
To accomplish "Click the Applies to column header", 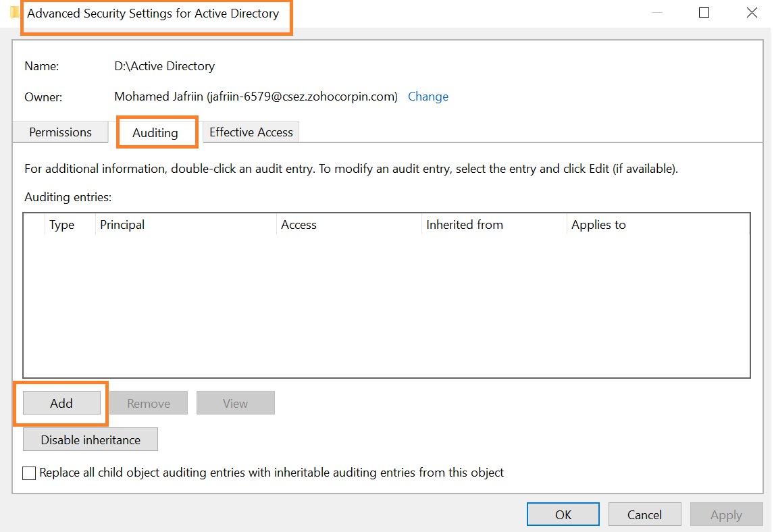I will (x=598, y=224).
